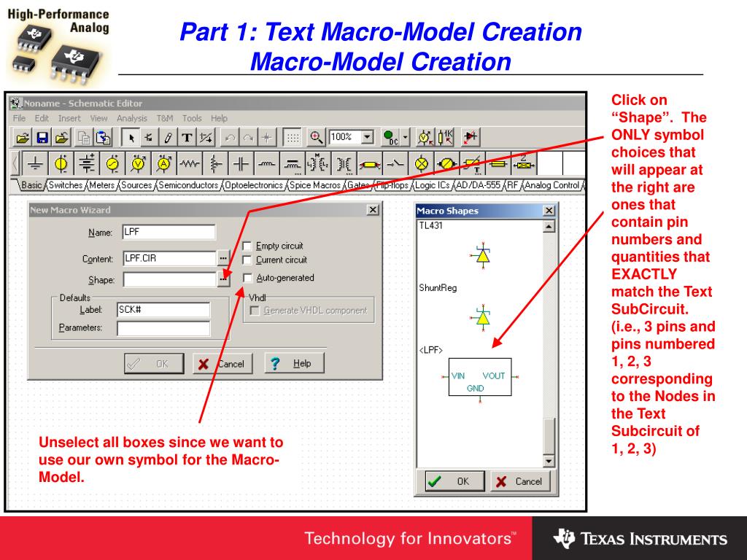Place a Switch component from the Basic toolbar
747x560 pixels.
point(395,164)
